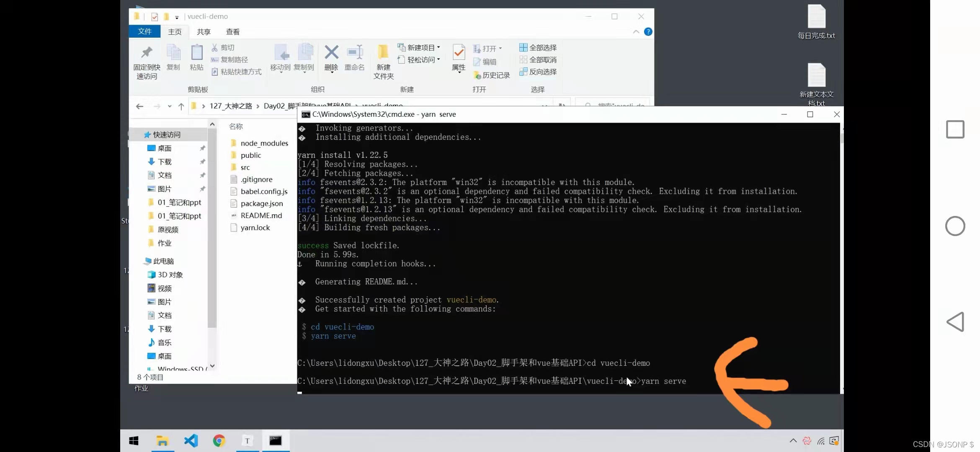The height and width of the screenshot is (452, 980).
Task: Launch Google Chrome from the taskbar
Action: 219,440
